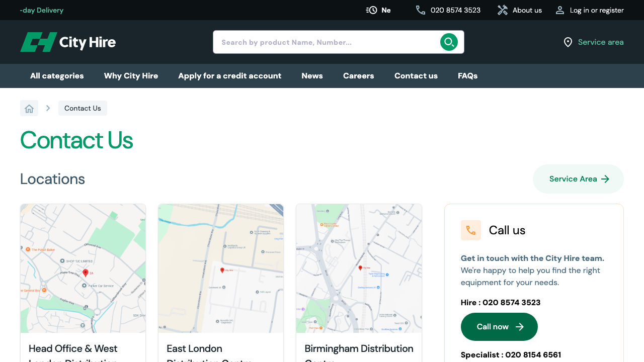The width and height of the screenshot is (644, 362).
Task: Click the user icon next to Log in
Action: [x=560, y=10]
